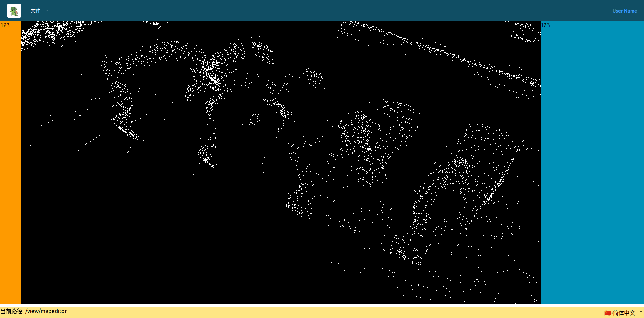The width and height of the screenshot is (644, 318).
Task: Open the 简体中文 language dropdown
Action: 623,312
